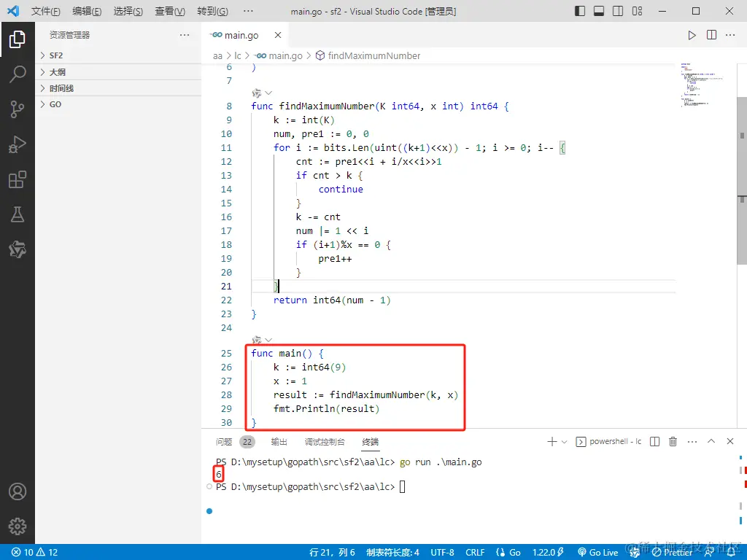Open the Source Control view
The image size is (747, 560).
tap(18, 109)
